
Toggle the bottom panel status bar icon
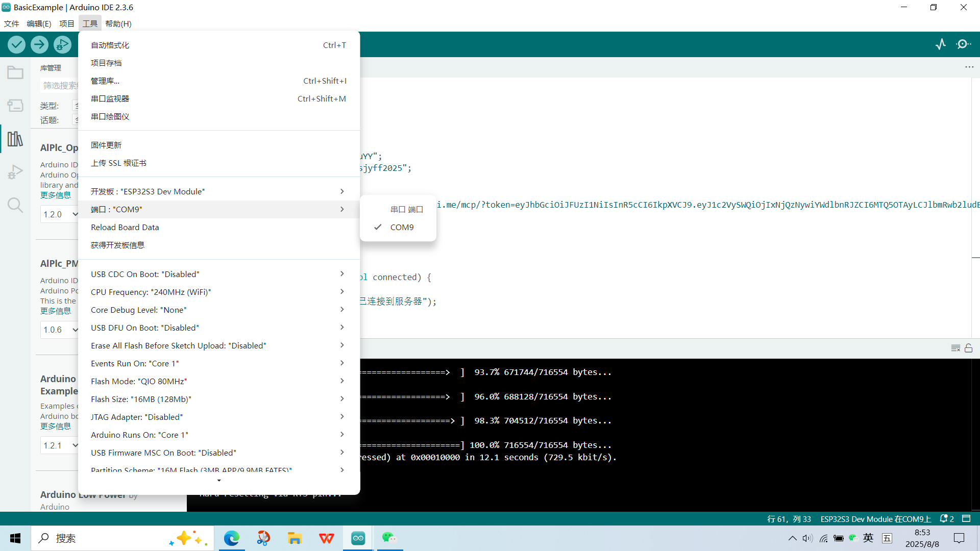pos(966,519)
